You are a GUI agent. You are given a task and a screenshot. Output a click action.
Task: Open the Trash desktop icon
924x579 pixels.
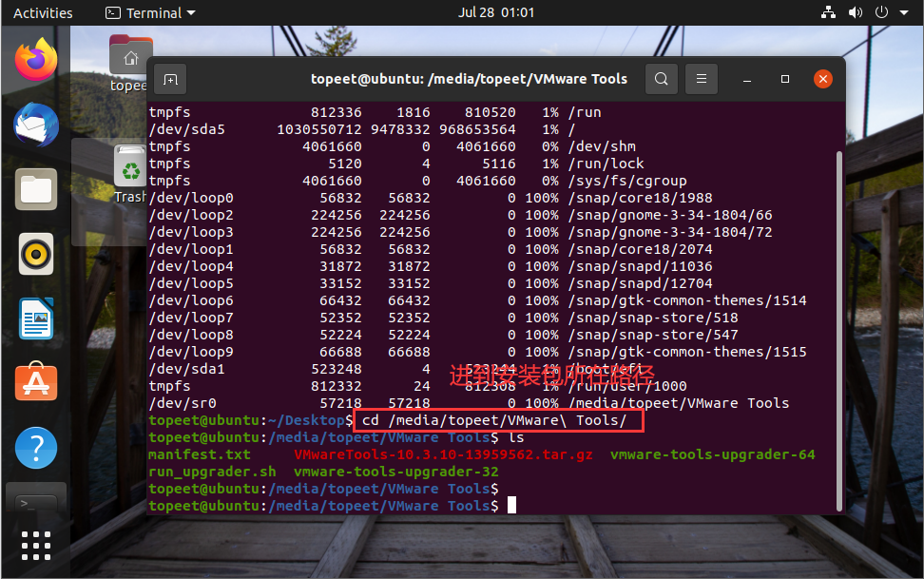point(130,174)
